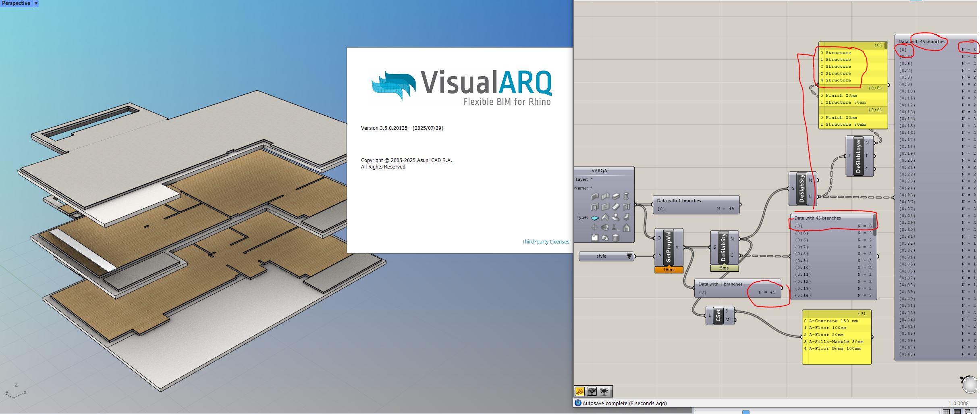980x414 pixels.
Task: Click the O input grip of GetPropVal
Action: coord(654,238)
